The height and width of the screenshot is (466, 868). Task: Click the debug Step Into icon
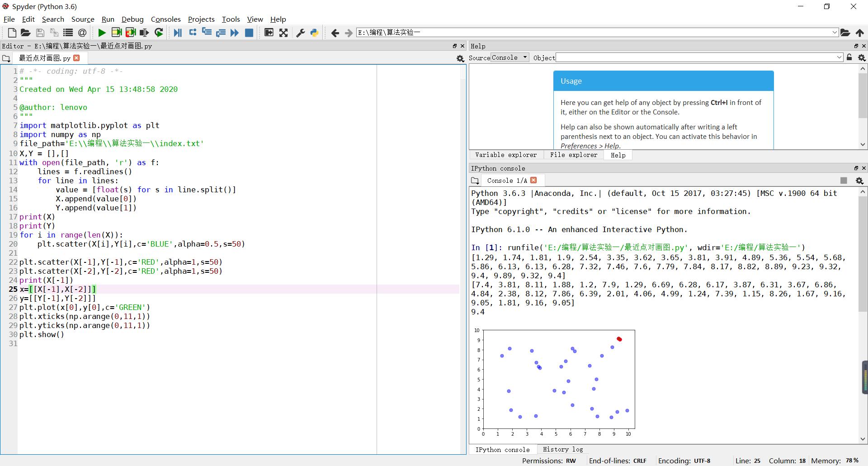pyautogui.click(x=207, y=32)
